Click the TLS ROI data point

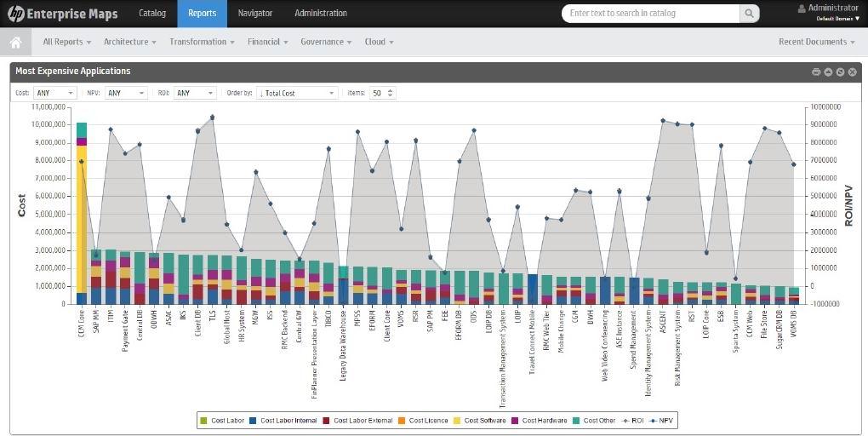(212, 118)
